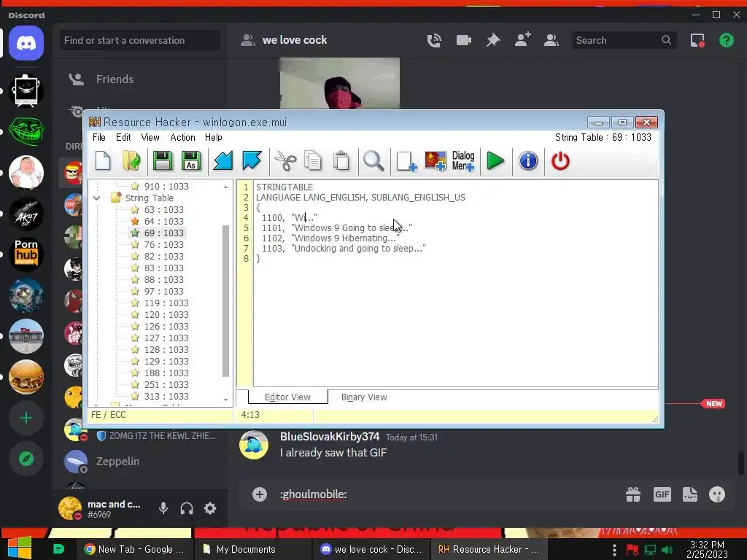Select tree item 119 : 1033
747x560 pixels.
coord(166,303)
